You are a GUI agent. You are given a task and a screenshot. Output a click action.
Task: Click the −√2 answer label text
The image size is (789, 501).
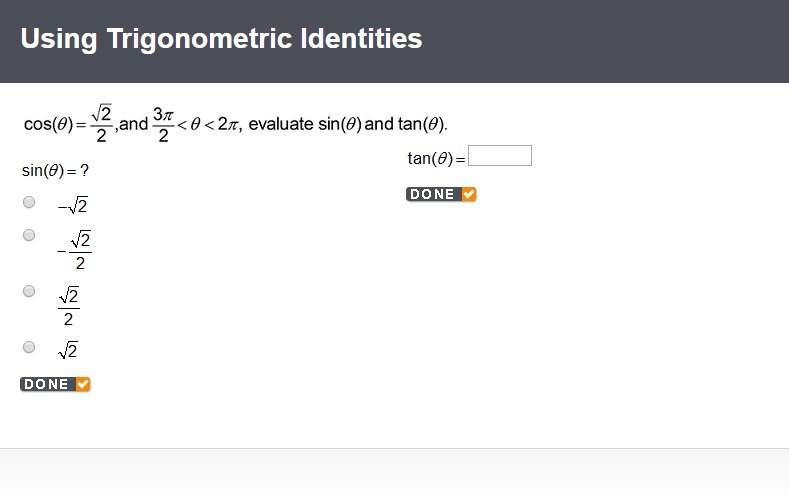tap(73, 206)
